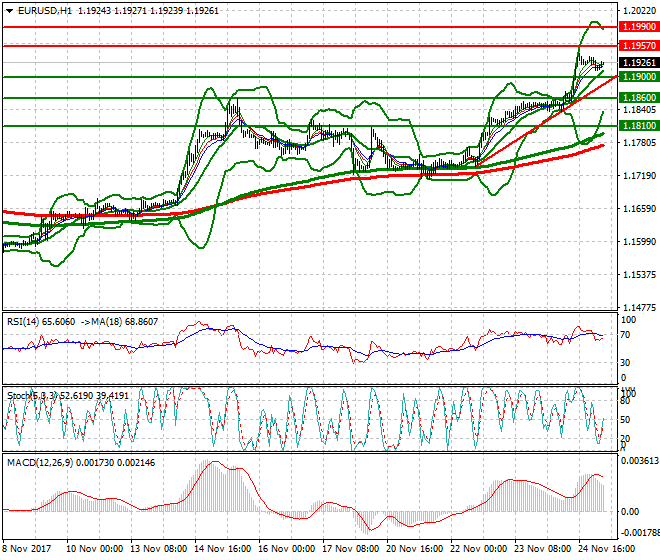The image size is (660, 560).
Task: Click the 1.15375 price scale value
Action: point(639,275)
